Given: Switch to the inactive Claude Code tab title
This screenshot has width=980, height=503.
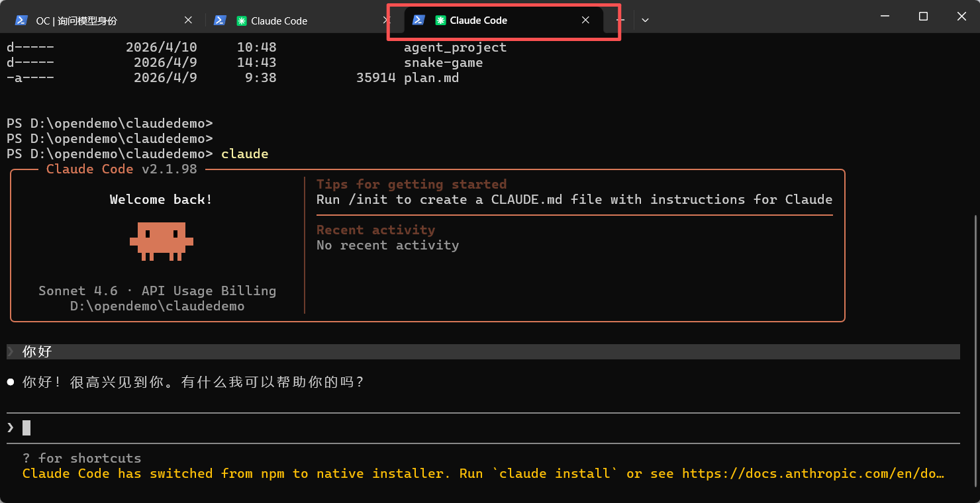Looking at the screenshot, I should [x=279, y=21].
